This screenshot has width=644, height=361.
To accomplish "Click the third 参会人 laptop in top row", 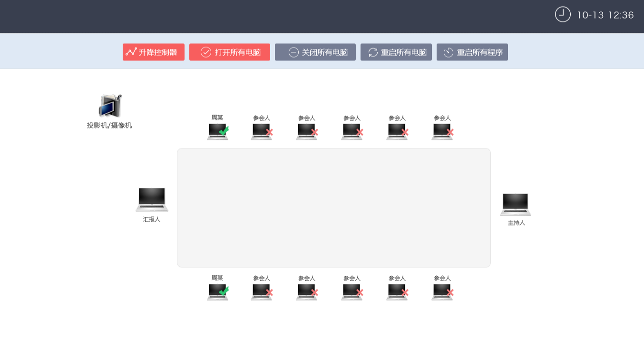I will coord(351,132).
